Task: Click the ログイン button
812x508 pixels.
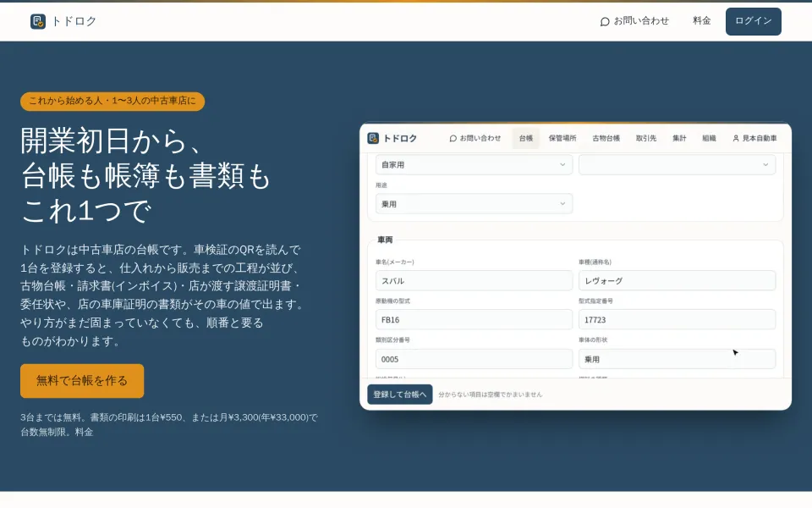Action: tap(753, 21)
